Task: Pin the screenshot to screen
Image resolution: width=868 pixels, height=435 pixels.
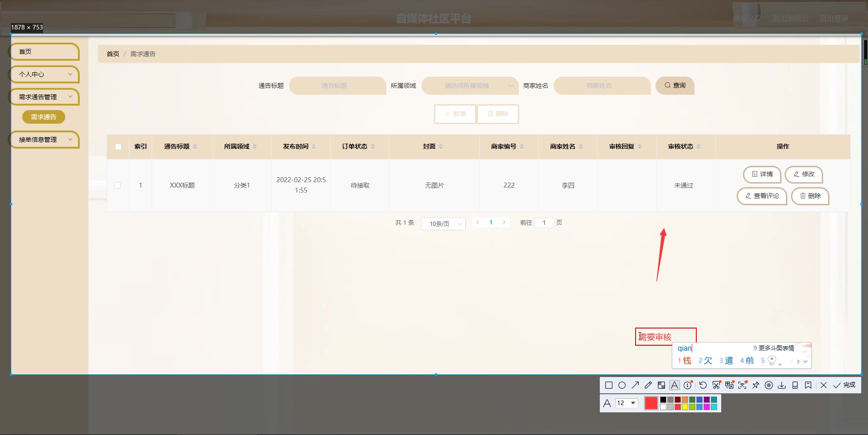Action: [756, 385]
